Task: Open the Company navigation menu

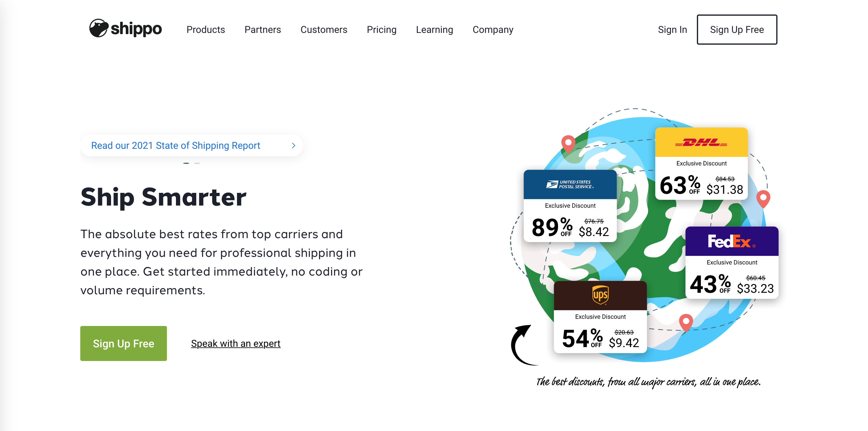Action: point(493,30)
